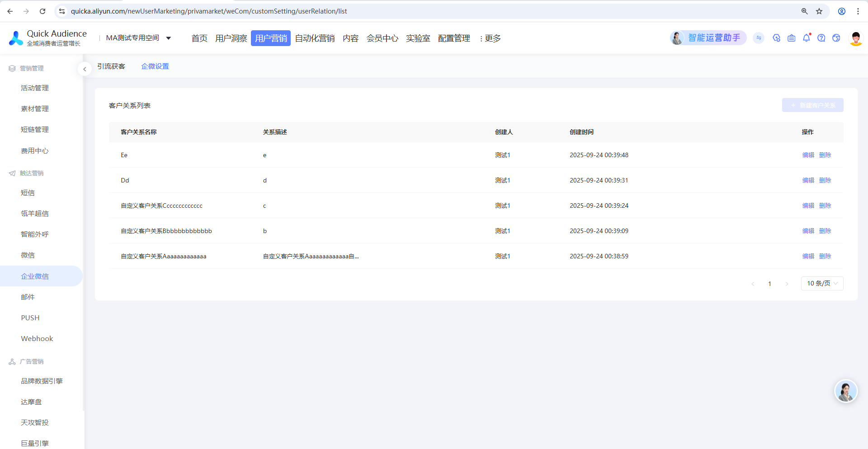
Task: Collapse the 广告营销 sidebar group
Action: point(26,361)
